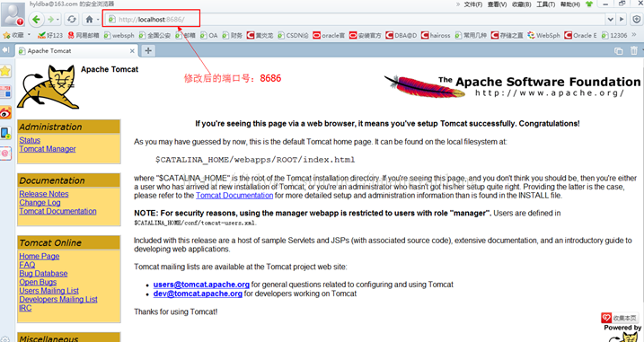Open the Release Notes link
Screen dimensions: 644x342
point(44,194)
